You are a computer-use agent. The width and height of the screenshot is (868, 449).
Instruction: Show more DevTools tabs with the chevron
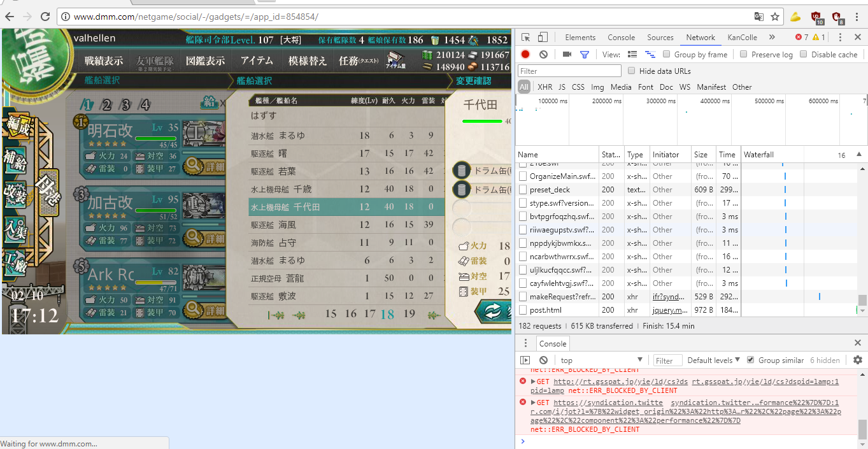coord(772,38)
